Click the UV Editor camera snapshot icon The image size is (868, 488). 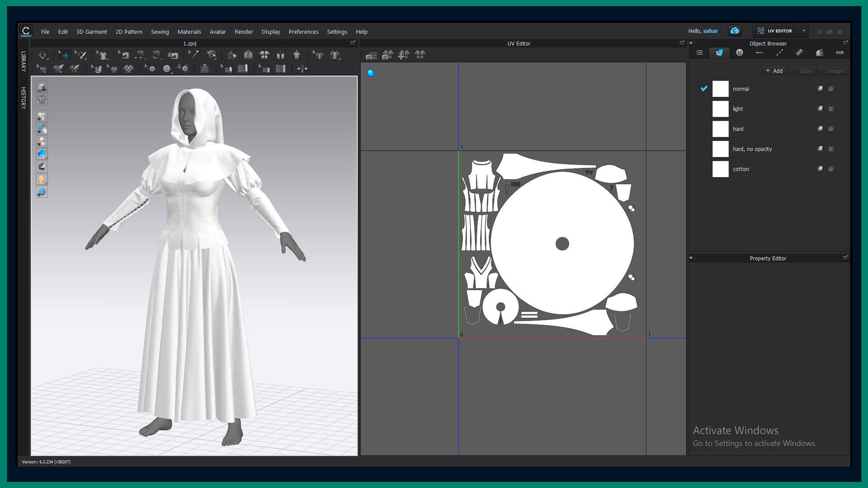[371, 55]
